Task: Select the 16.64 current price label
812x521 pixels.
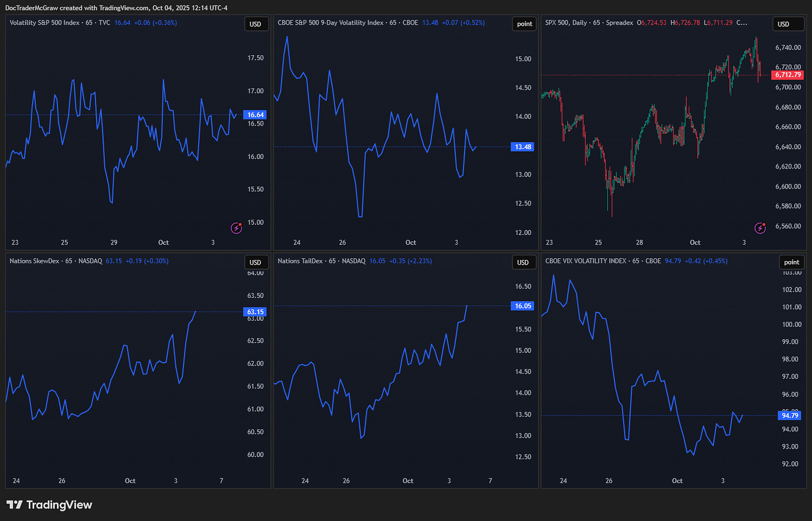Action: 255,115
